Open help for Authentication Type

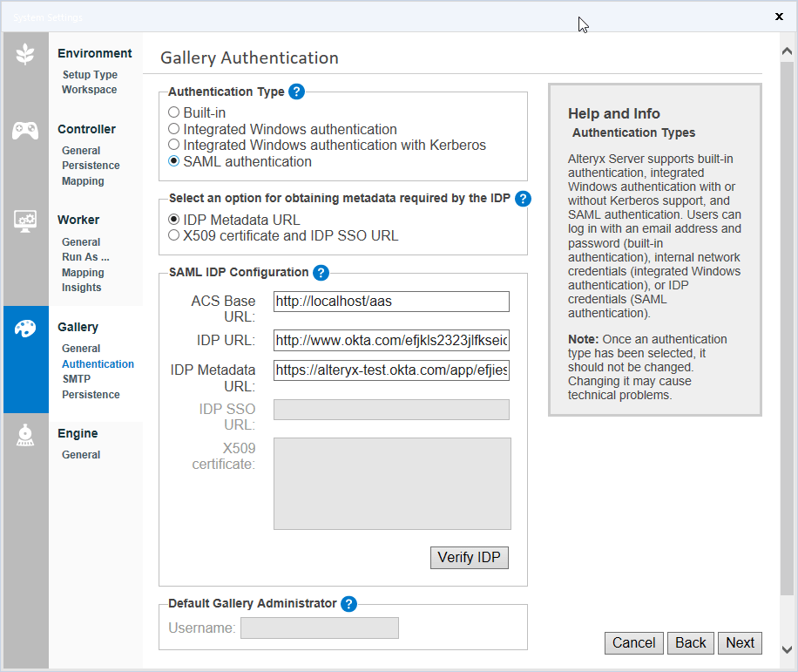coord(296,92)
